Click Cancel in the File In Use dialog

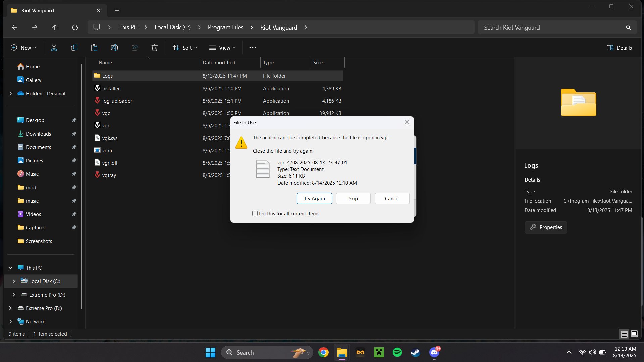point(392,198)
